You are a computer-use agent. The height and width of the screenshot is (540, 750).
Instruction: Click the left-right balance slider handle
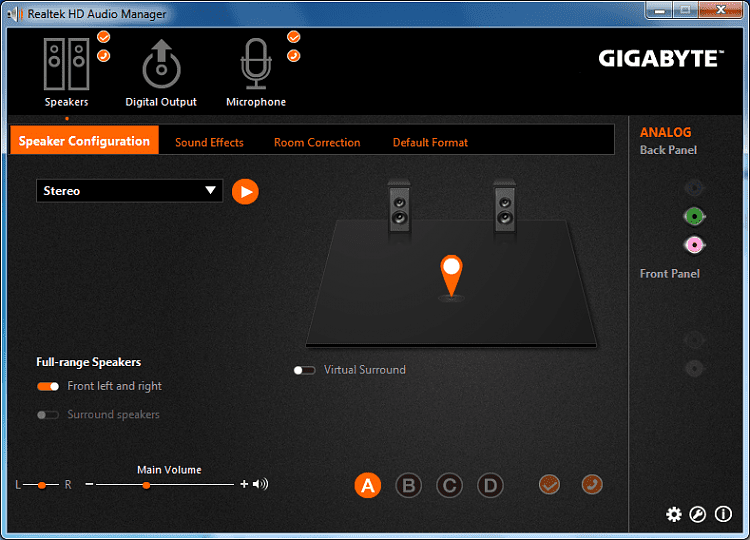click(x=42, y=485)
